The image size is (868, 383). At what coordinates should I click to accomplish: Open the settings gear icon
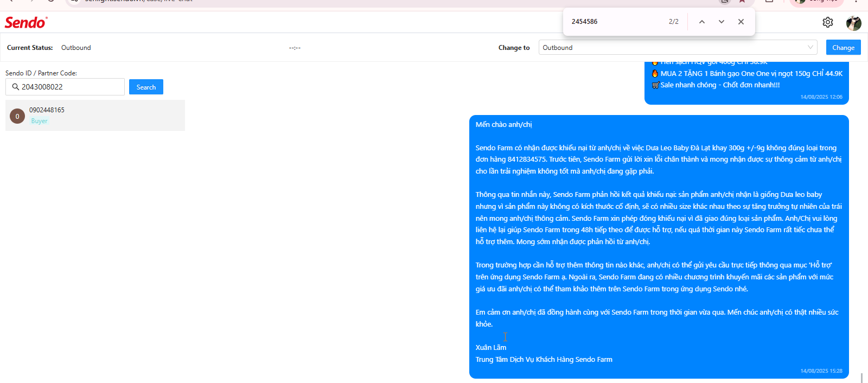[x=827, y=22]
